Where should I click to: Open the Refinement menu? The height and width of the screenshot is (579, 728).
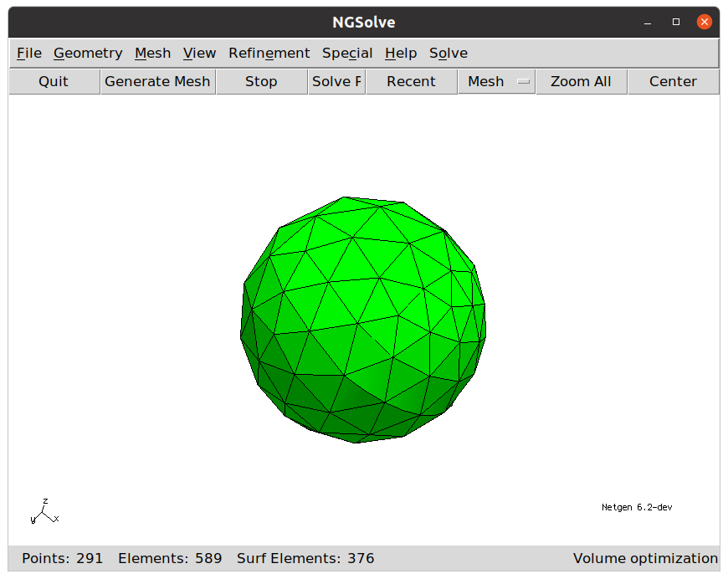pyautogui.click(x=269, y=54)
